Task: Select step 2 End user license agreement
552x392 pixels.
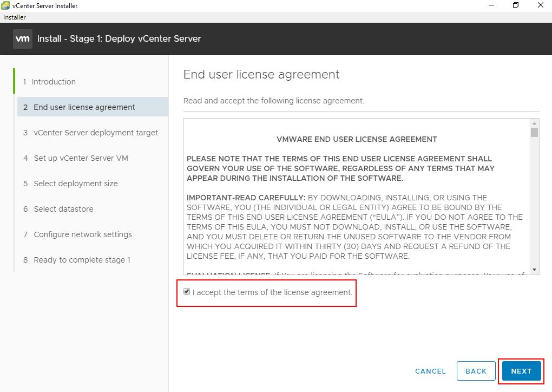Action: (93, 107)
